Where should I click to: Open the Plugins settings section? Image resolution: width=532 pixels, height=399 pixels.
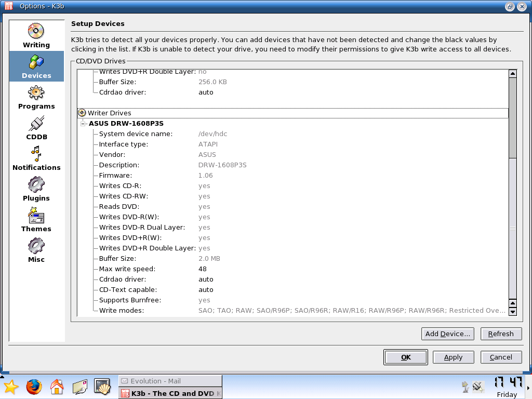click(36, 189)
